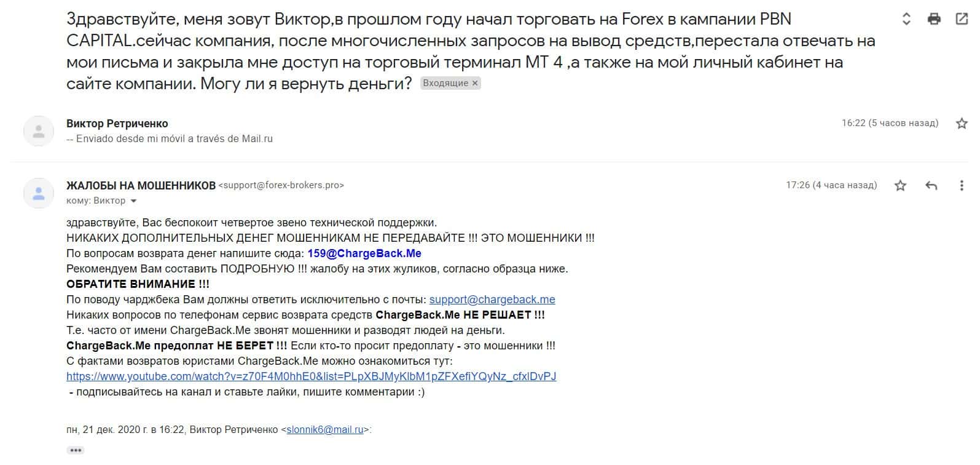Open the YouTube video link

[311, 376]
